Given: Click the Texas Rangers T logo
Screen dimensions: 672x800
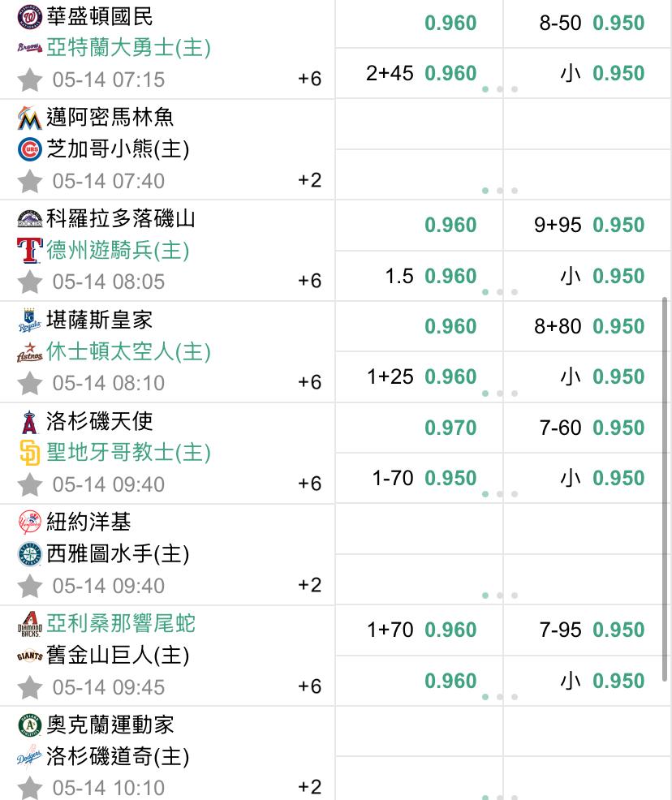Looking at the screenshot, I should 29,250.
